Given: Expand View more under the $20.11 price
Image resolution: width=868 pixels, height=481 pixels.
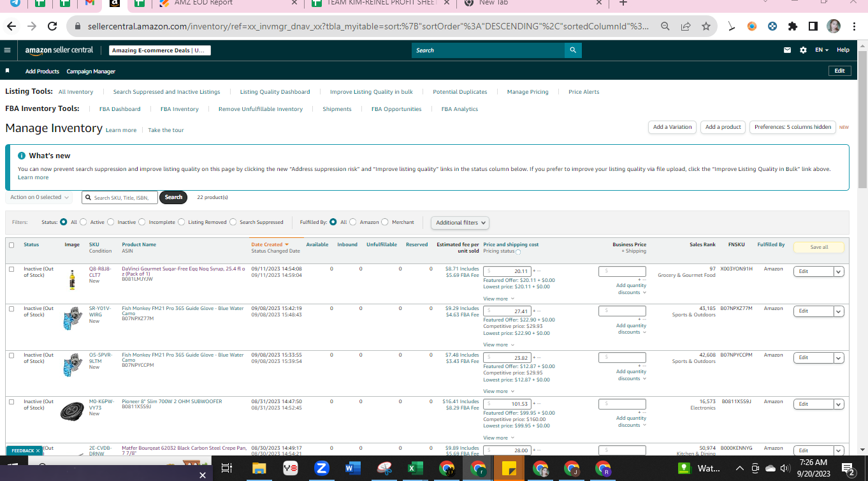Looking at the screenshot, I should click(x=498, y=299).
